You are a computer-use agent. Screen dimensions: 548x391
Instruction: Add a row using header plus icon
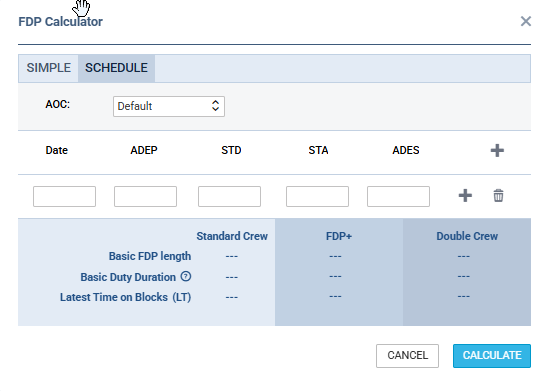click(497, 151)
